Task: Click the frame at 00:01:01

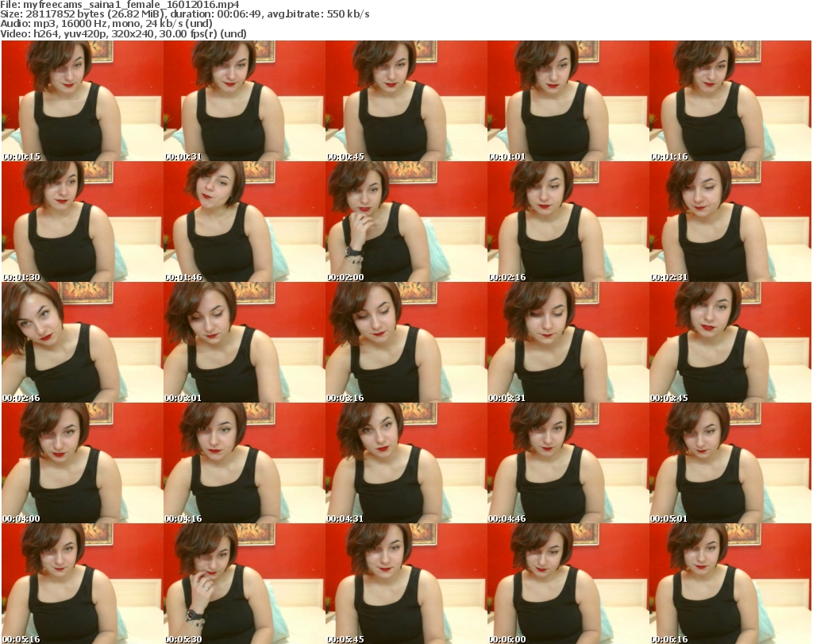Action: tap(568, 101)
